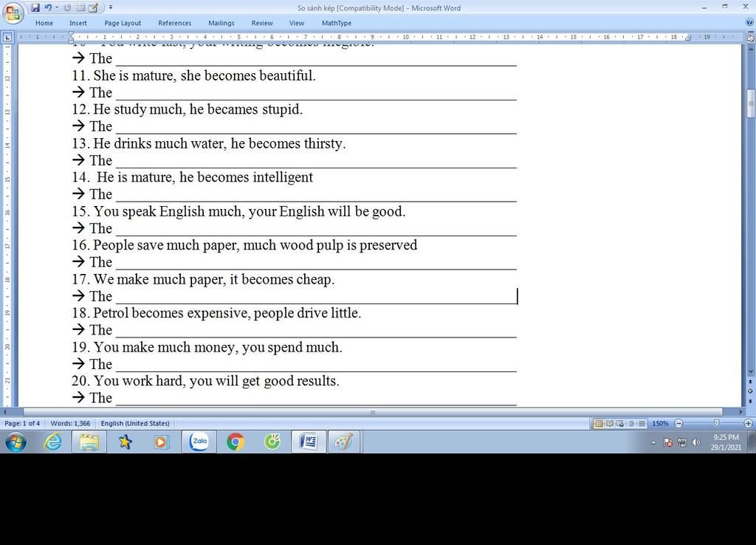The height and width of the screenshot is (545, 756).
Task: Open Microsoft Office Word Help
Action: pos(750,23)
